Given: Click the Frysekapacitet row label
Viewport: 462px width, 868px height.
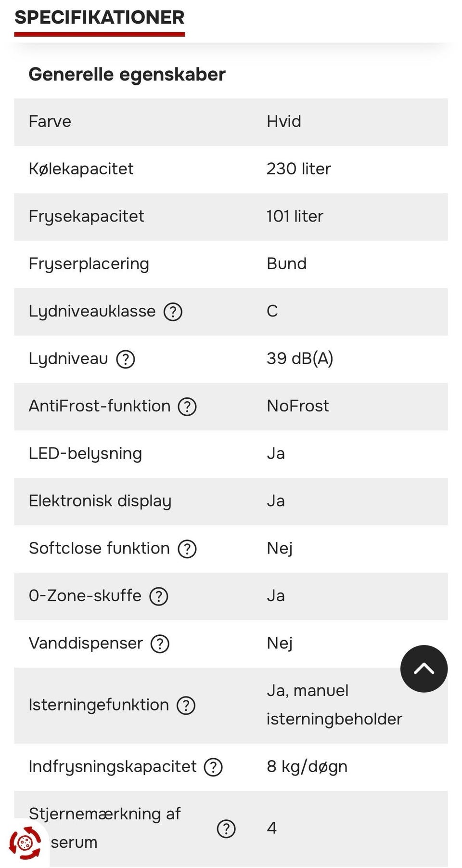Looking at the screenshot, I should pyautogui.click(x=87, y=216).
